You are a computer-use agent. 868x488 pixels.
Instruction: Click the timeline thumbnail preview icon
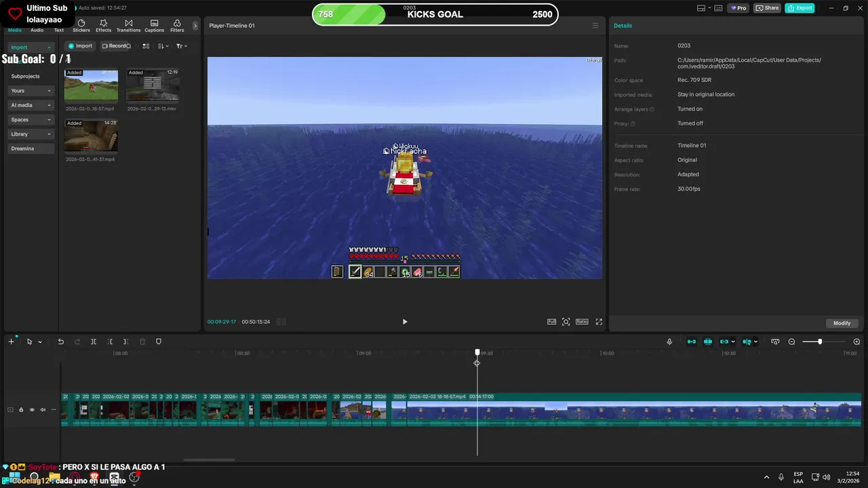(775, 342)
